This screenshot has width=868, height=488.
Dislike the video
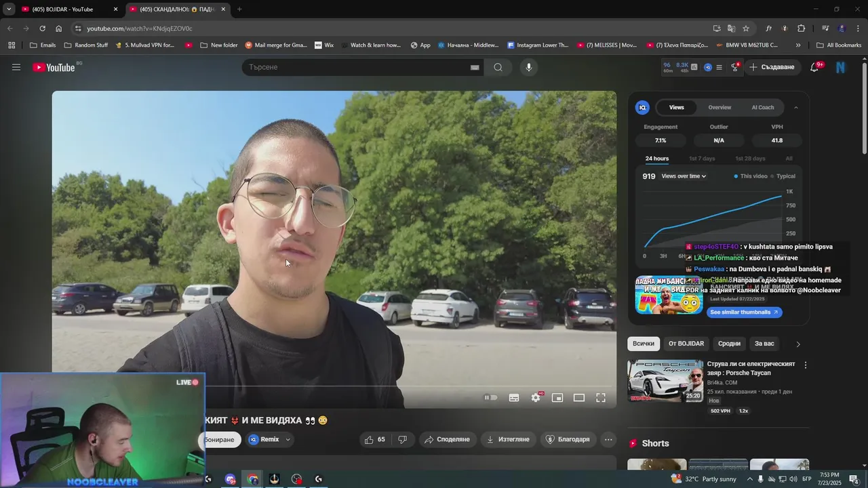coord(402,439)
